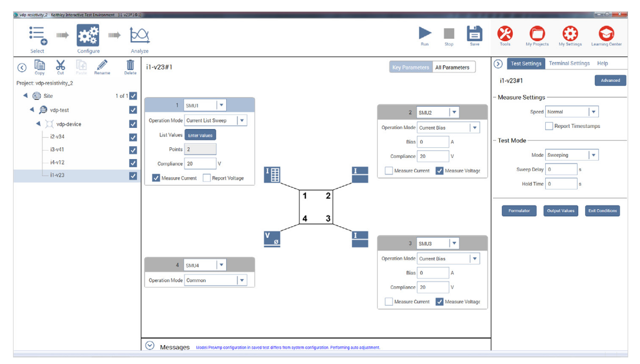Uncheck the i2-v34 test checkbox
This screenshot has height=364, width=640.
(x=133, y=137)
